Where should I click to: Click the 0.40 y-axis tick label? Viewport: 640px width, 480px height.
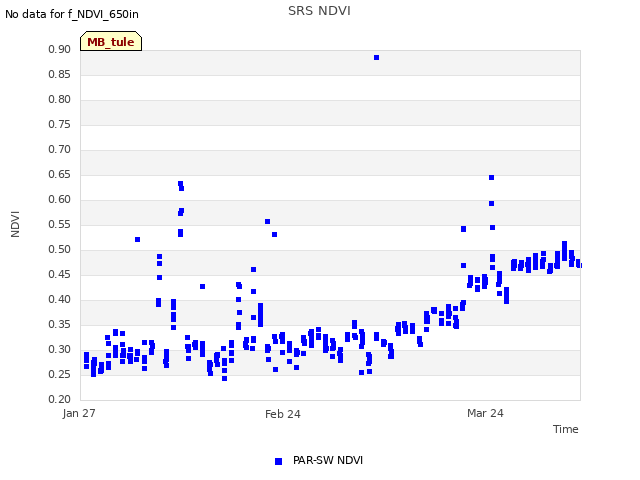(60, 299)
